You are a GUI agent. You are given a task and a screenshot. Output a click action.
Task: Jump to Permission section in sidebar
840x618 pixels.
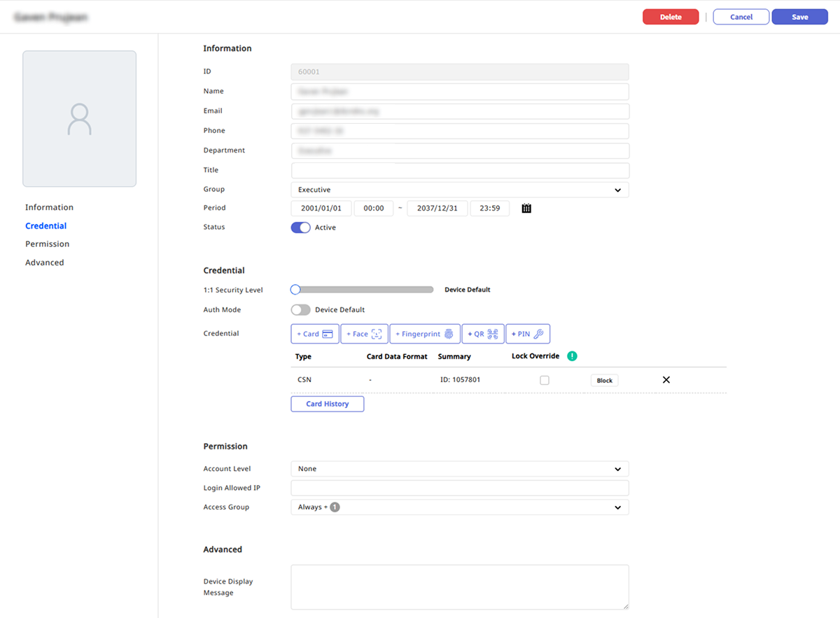tap(48, 244)
